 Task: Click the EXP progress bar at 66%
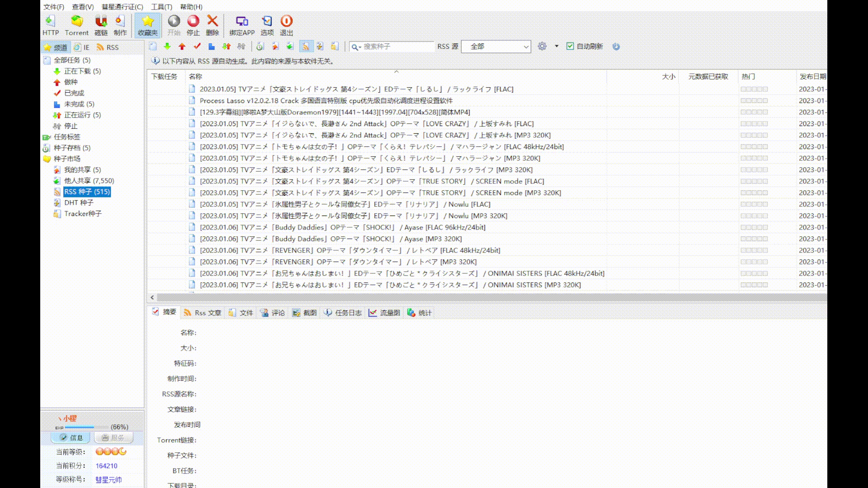point(88,427)
